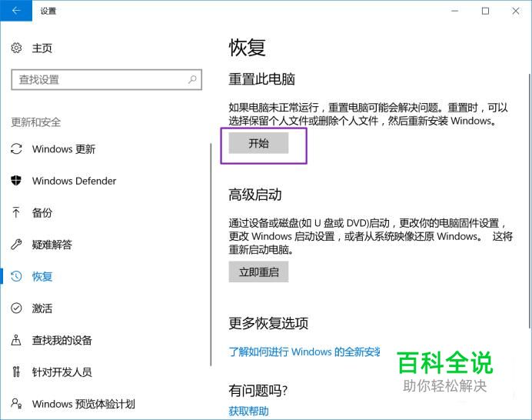Click the 激活 checkmark circle icon
The height and width of the screenshot is (420, 532).
[16, 308]
